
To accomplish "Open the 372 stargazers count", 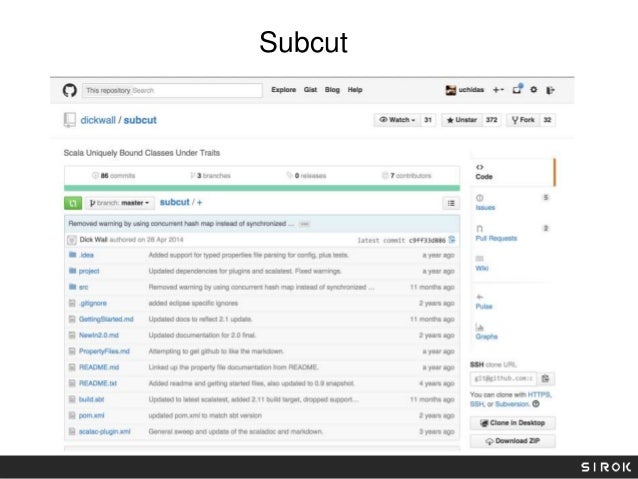I will [x=492, y=120].
